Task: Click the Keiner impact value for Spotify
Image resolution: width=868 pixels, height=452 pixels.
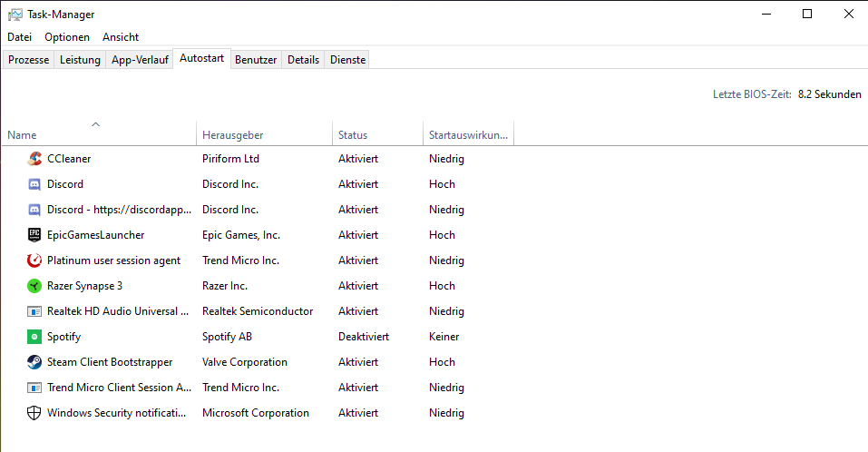Action: click(x=444, y=337)
